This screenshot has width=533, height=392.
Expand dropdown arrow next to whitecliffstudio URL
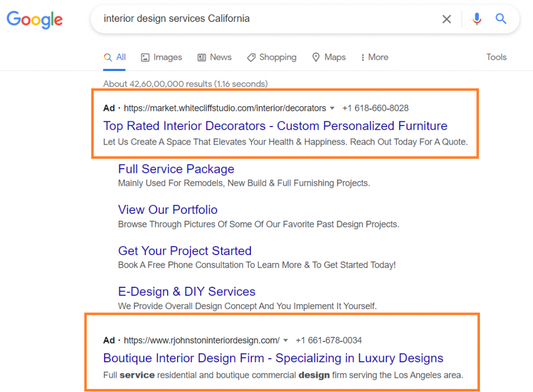tap(332, 108)
